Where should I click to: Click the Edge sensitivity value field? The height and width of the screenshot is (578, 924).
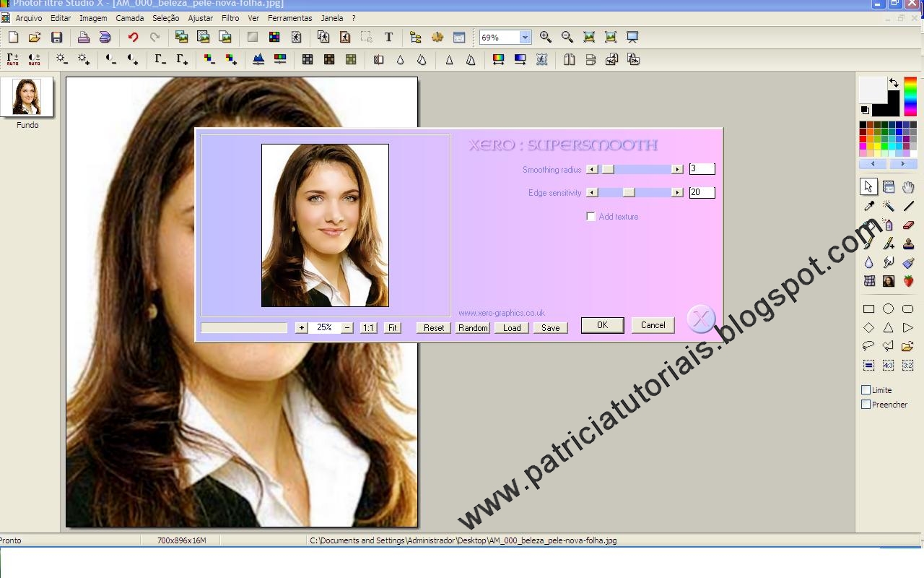coord(702,193)
